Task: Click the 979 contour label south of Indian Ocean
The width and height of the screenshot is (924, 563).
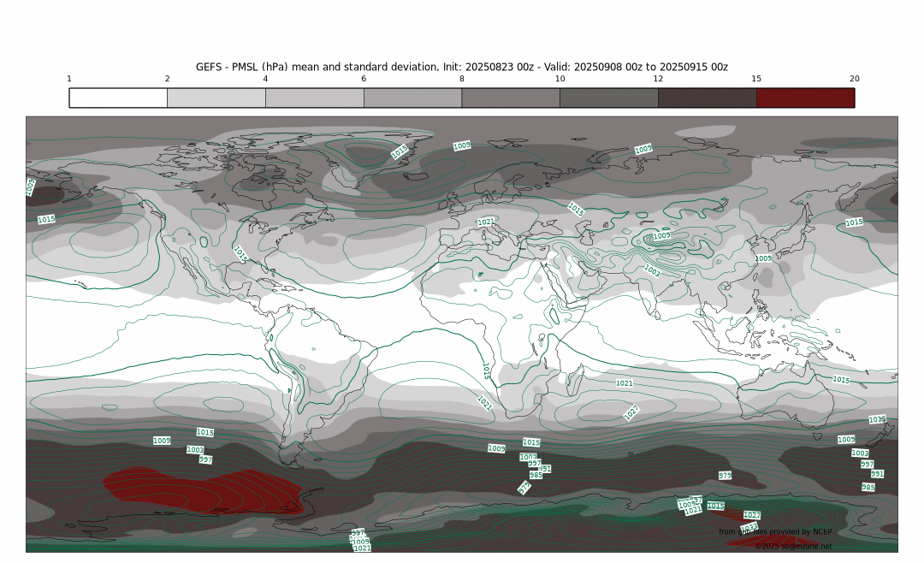Action: [725, 475]
